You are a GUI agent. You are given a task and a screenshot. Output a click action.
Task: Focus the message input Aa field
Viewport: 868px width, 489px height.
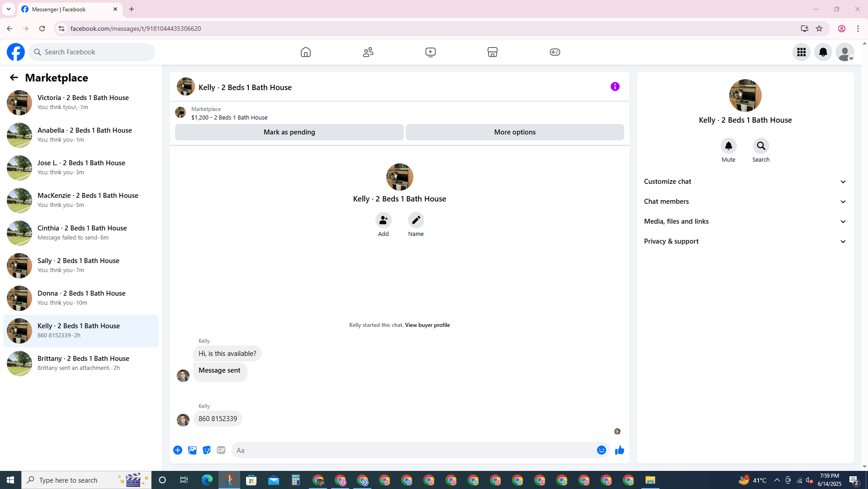click(414, 450)
